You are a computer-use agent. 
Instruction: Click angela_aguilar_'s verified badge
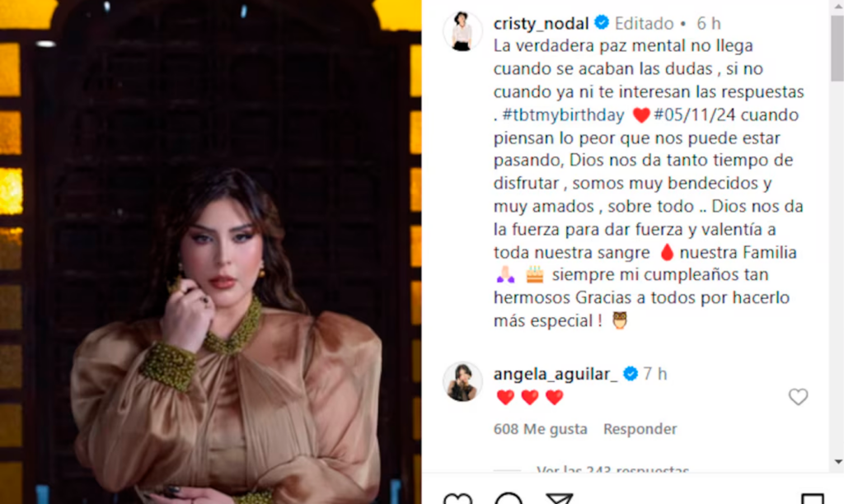(631, 373)
